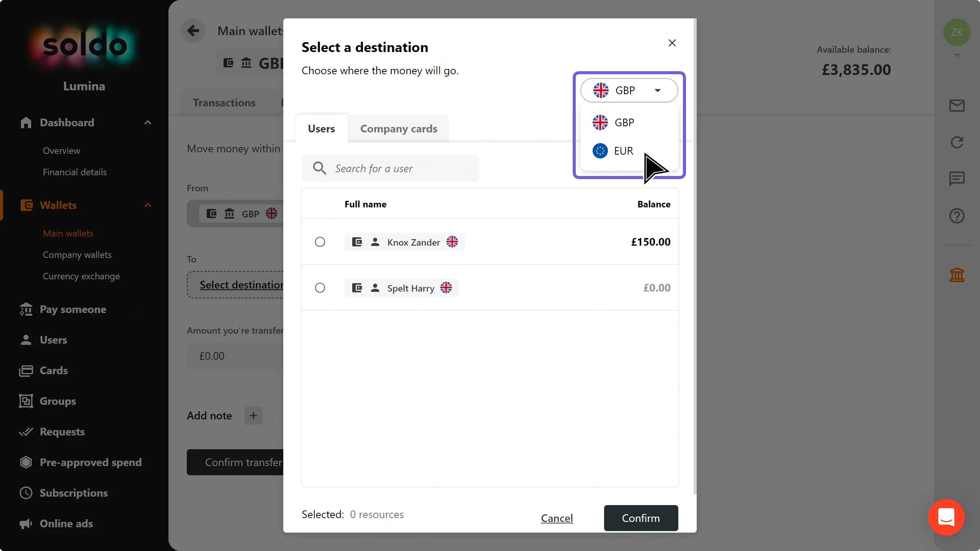Viewport: 980px width, 551px height.
Task: Click the dialog's vertical scrollbar
Action: [x=695, y=256]
